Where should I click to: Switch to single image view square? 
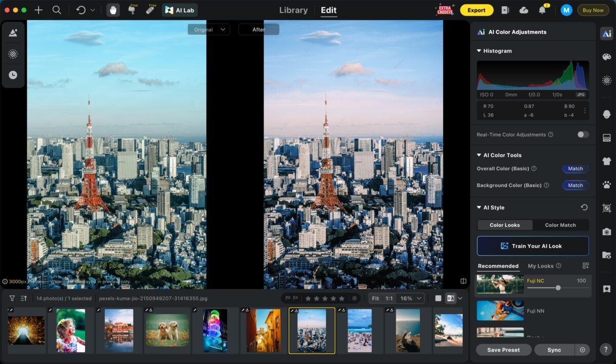coord(438,298)
